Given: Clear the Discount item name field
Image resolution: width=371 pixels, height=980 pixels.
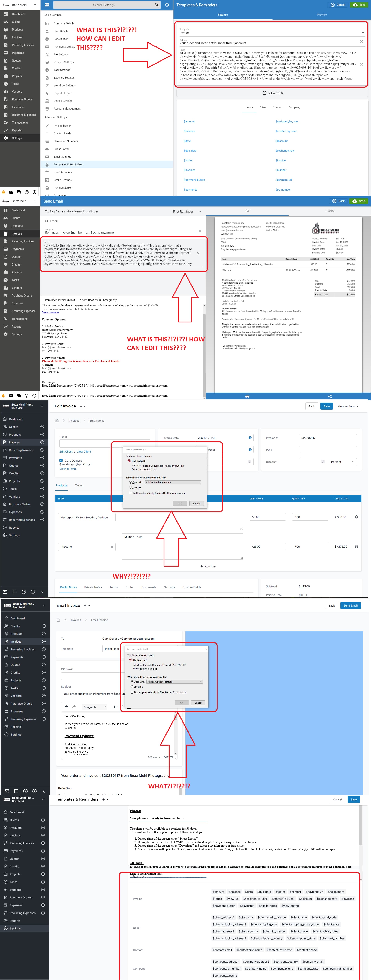Looking at the screenshot, I should point(112,547).
